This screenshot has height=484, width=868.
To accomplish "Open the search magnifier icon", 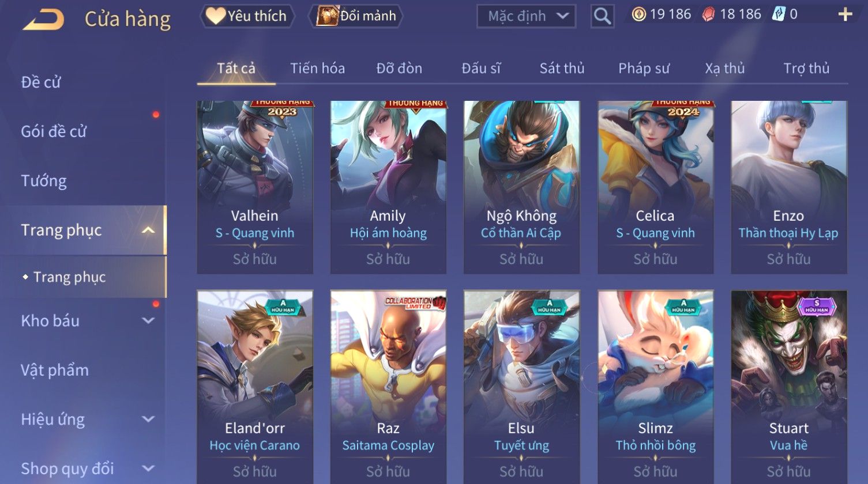I will tap(602, 16).
